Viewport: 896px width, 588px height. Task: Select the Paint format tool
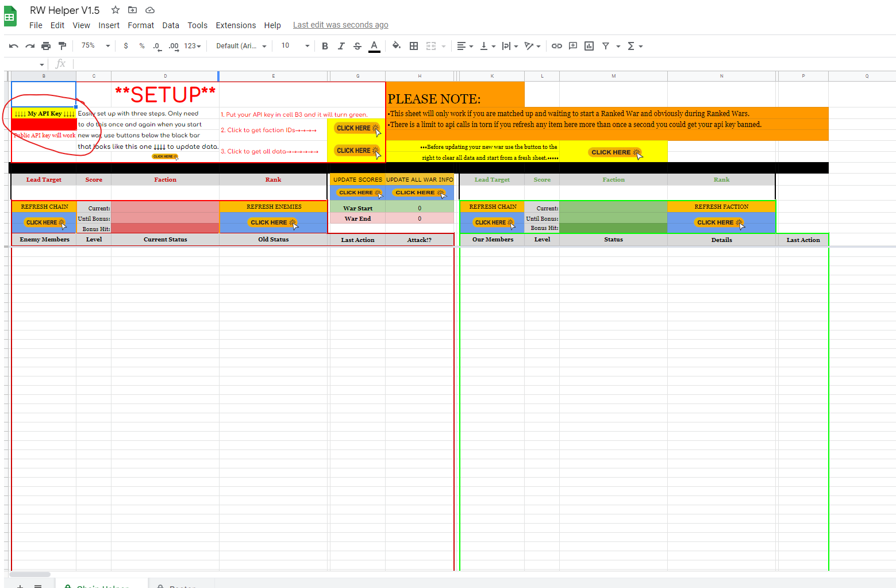62,46
